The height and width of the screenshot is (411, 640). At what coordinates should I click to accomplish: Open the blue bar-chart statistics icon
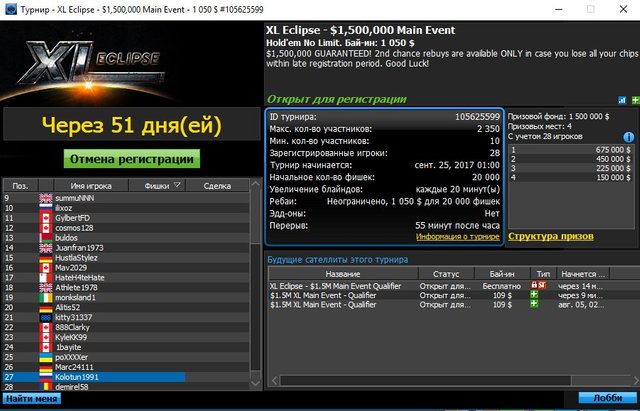(622, 100)
